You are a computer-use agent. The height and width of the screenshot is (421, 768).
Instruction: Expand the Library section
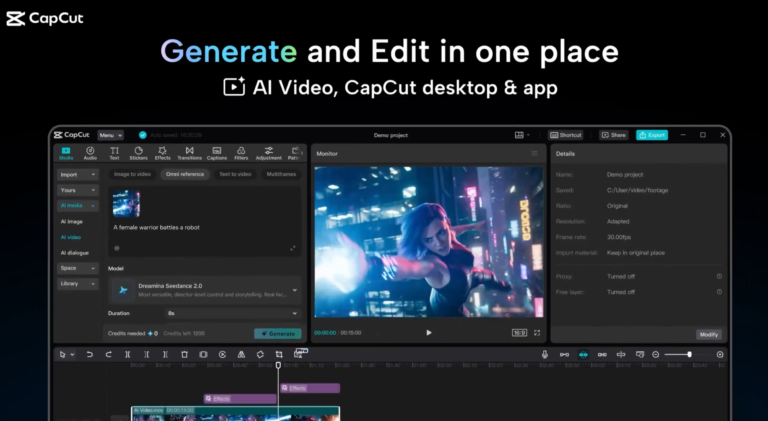77,284
